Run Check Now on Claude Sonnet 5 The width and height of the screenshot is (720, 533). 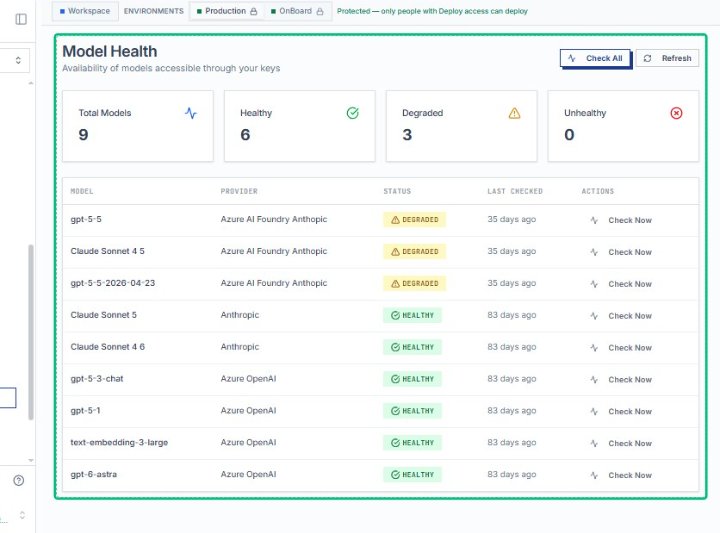pyautogui.click(x=621, y=316)
